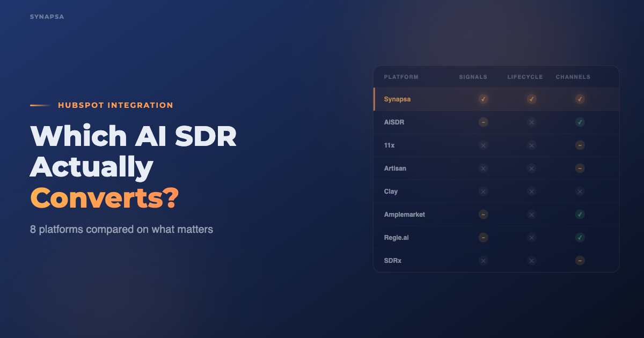Click the Regie.ai Signals partial icon

click(483, 238)
